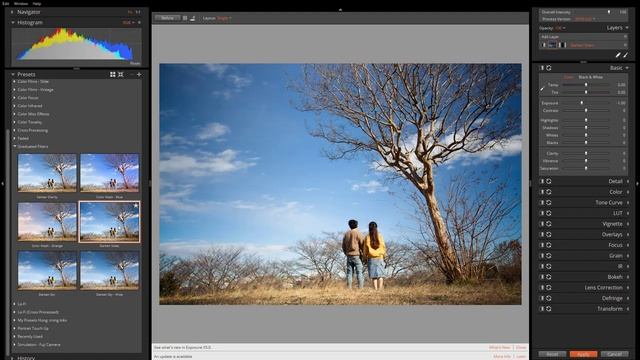
Task: Toggle the Grain panel on/off switch
Action: (x=542, y=256)
